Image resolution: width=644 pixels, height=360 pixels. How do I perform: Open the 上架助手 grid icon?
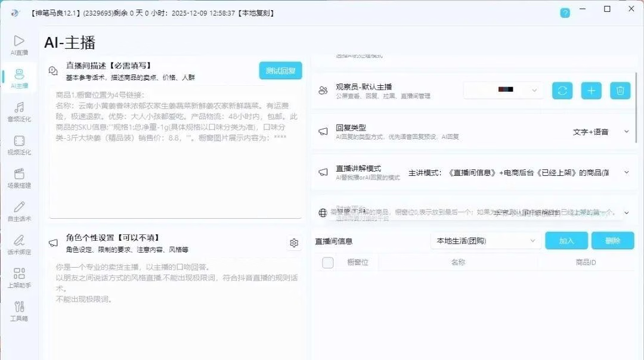coord(19,274)
